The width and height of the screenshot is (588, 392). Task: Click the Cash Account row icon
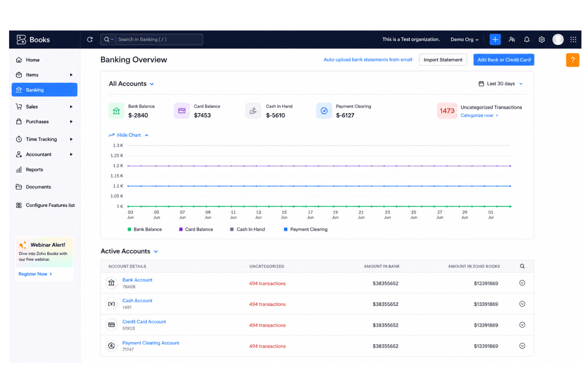(x=112, y=304)
